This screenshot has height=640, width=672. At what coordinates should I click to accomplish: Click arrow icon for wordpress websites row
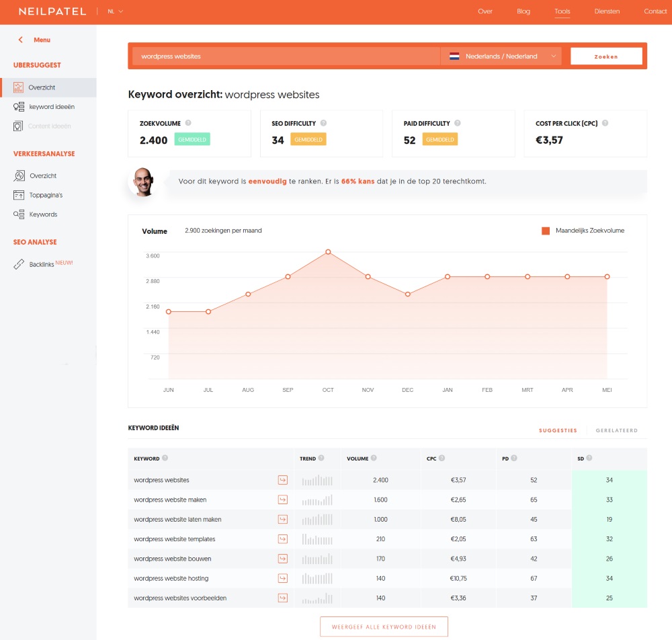click(283, 480)
